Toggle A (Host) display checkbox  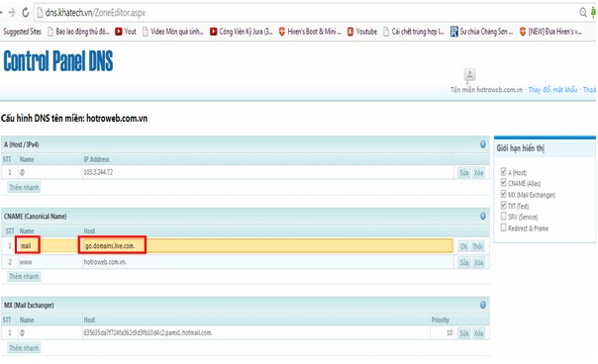tap(503, 172)
